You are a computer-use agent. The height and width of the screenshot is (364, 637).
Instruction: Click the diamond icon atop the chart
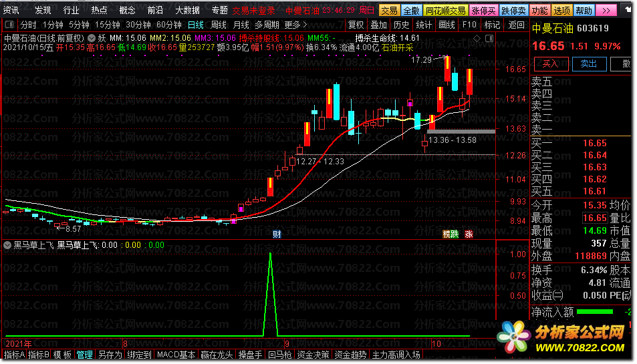pyautogui.click(x=477, y=38)
